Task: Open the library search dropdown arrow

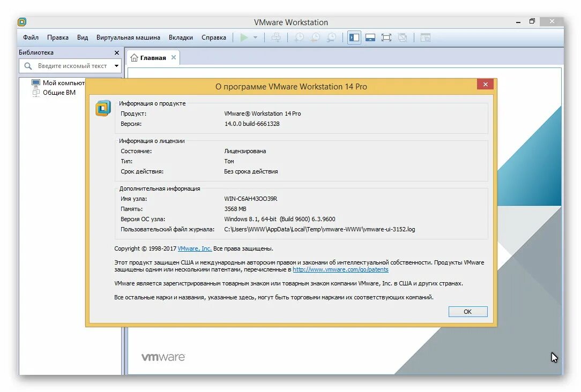Action: click(116, 66)
